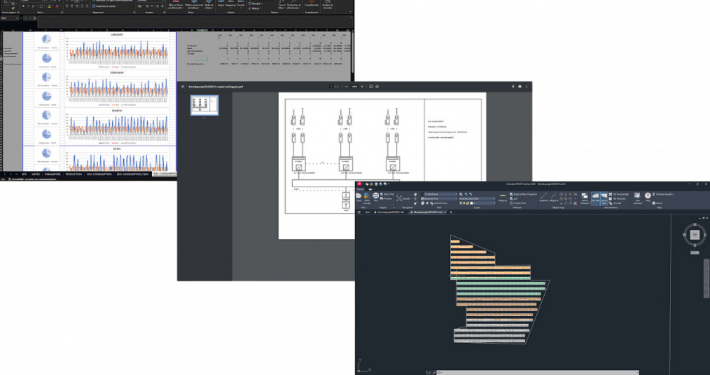Open the PDF viewer more options menu
The width and height of the screenshot is (710, 375).
527,87
